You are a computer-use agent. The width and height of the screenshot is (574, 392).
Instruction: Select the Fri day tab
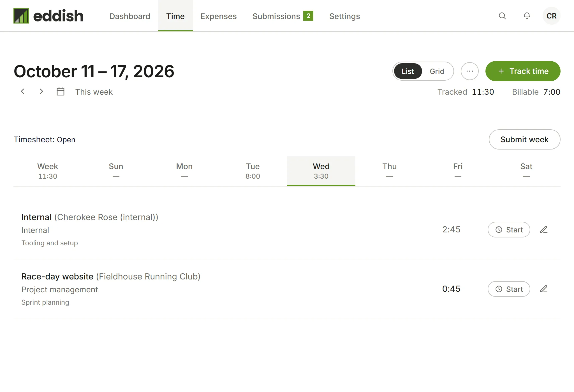point(458,171)
